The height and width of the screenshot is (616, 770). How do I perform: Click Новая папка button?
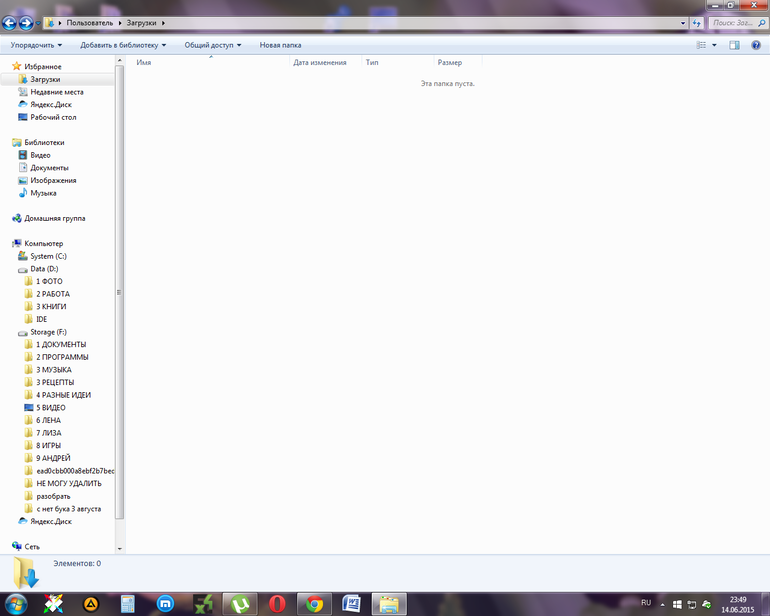pos(280,45)
